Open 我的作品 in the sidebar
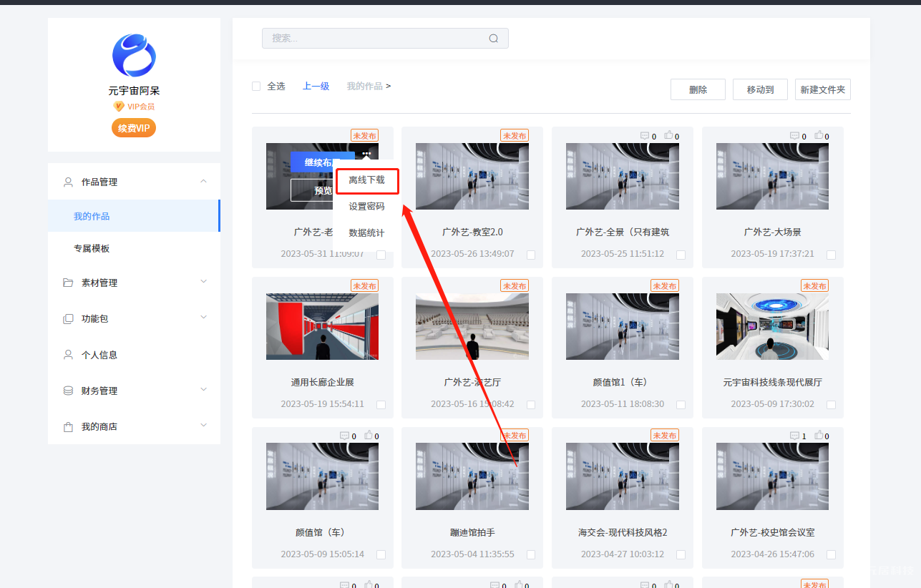Image resolution: width=921 pixels, height=588 pixels. coord(133,216)
